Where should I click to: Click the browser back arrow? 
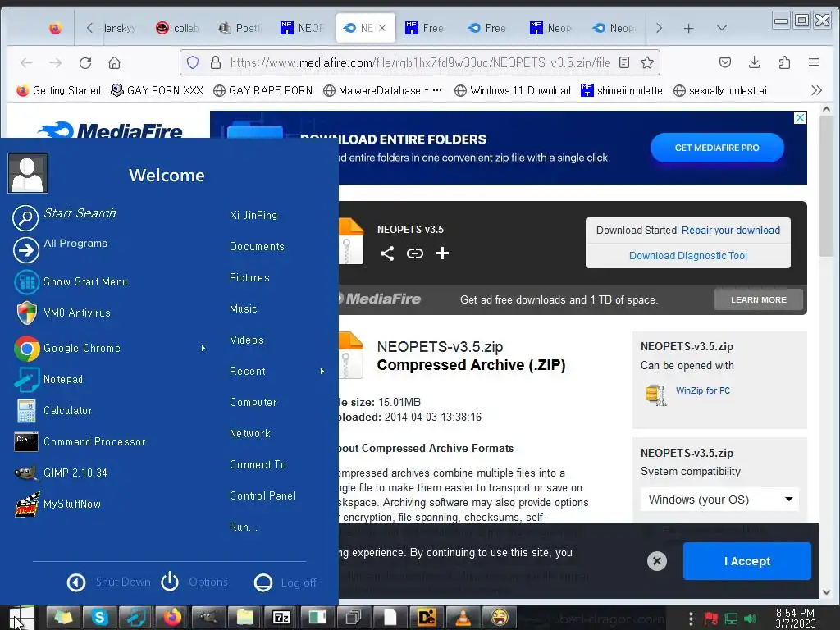26,62
